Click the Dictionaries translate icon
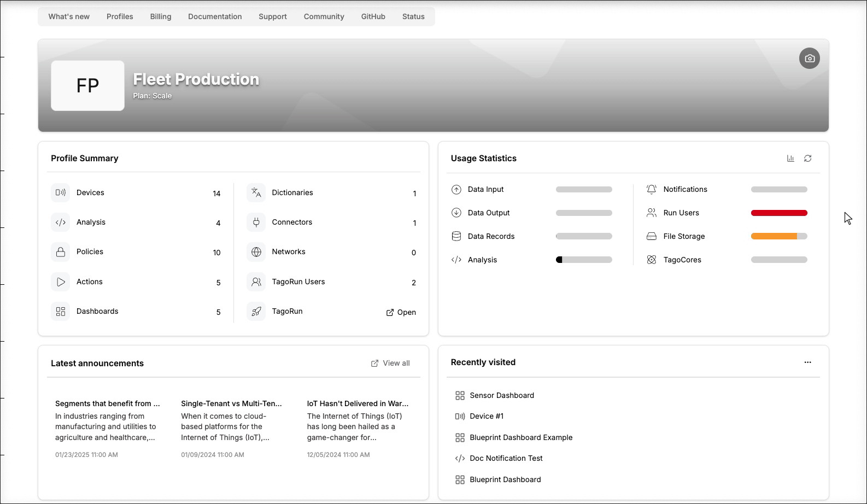 point(256,192)
